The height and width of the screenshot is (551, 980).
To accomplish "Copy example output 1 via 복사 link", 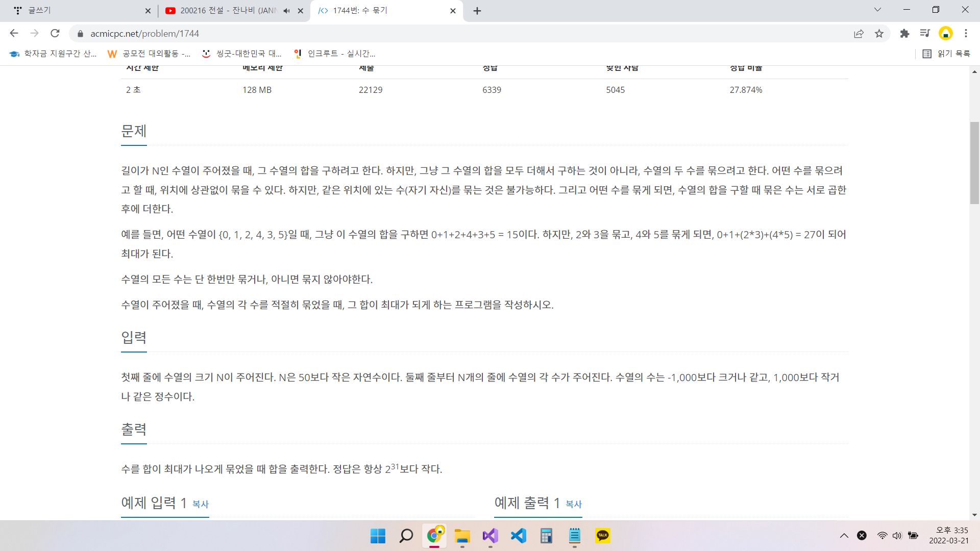I will tap(573, 504).
